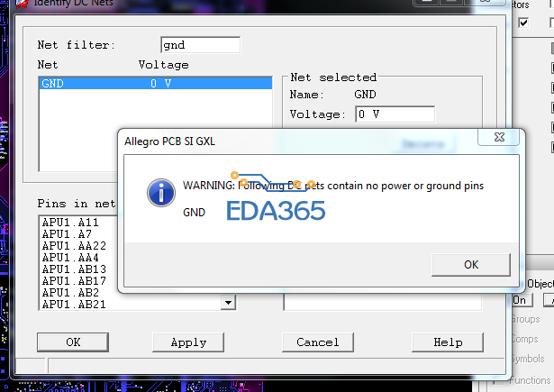Toggle the checked checkbox in the right panel
This screenshot has width=554, height=392.
tap(523, 23)
